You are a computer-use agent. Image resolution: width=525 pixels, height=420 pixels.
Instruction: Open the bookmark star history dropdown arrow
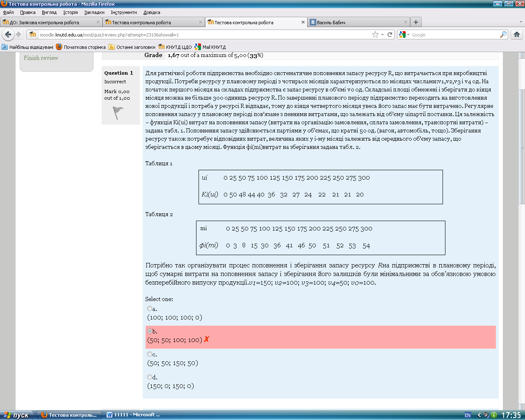382,34
